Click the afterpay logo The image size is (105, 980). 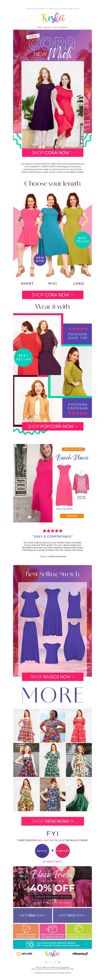click(81, 954)
